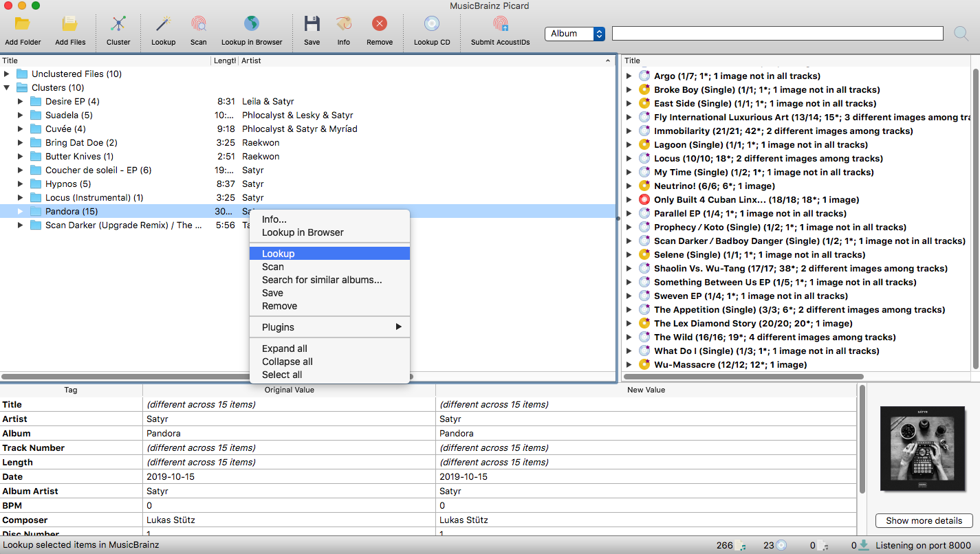Select the Bring Dat Doe cluster row
This screenshot has height=554, width=980.
(x=307, y=142)
